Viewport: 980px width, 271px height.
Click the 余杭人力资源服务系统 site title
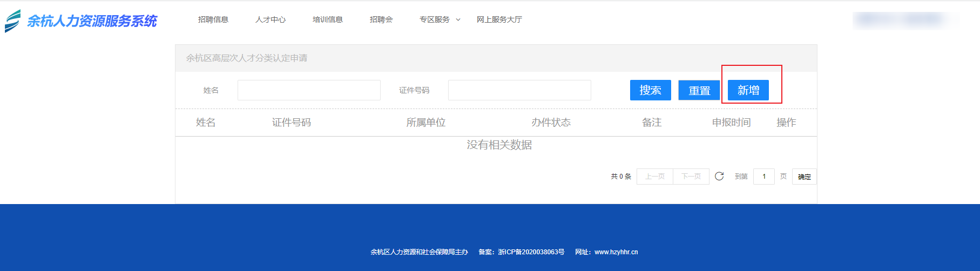coord(92,21)
